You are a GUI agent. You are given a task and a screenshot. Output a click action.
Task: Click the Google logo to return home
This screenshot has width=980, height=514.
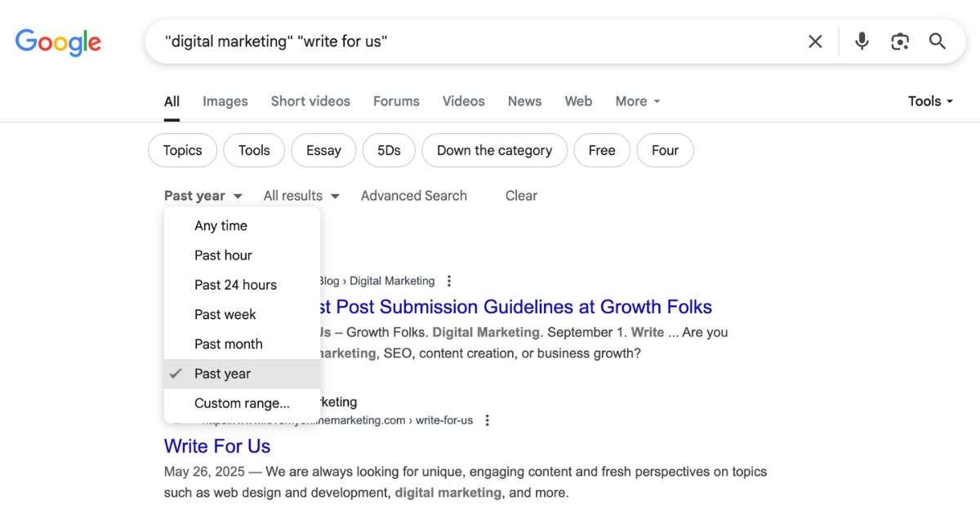coord(58,42)
